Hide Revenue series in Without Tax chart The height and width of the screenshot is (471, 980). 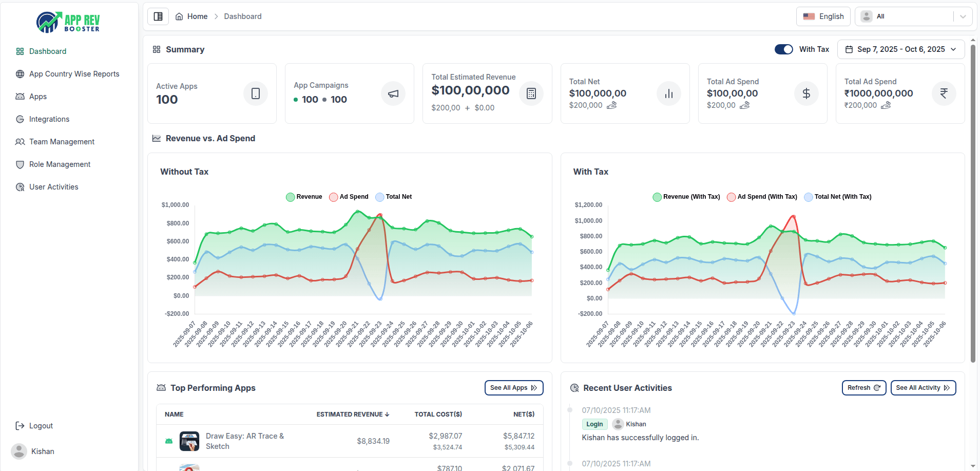(x=304, y=197)
